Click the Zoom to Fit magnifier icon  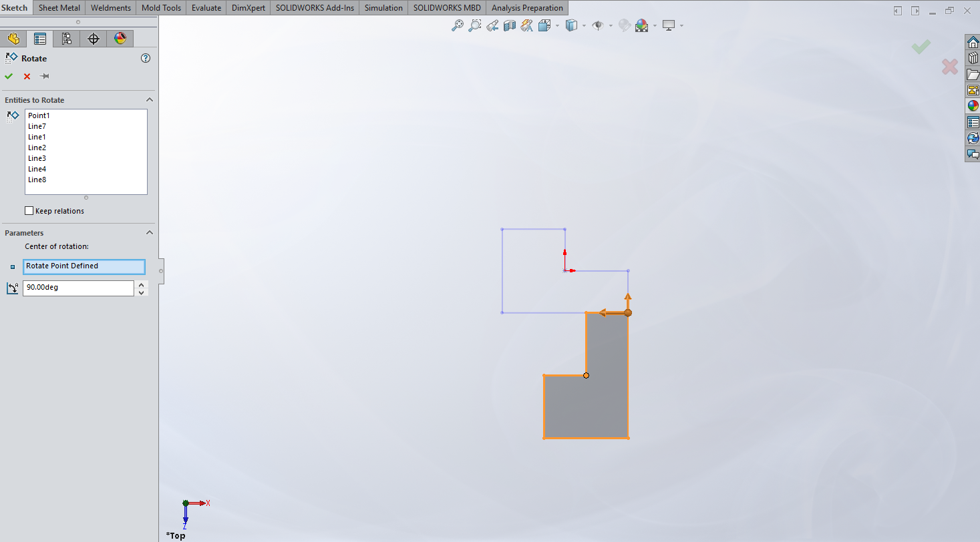[x=458, y=25]
